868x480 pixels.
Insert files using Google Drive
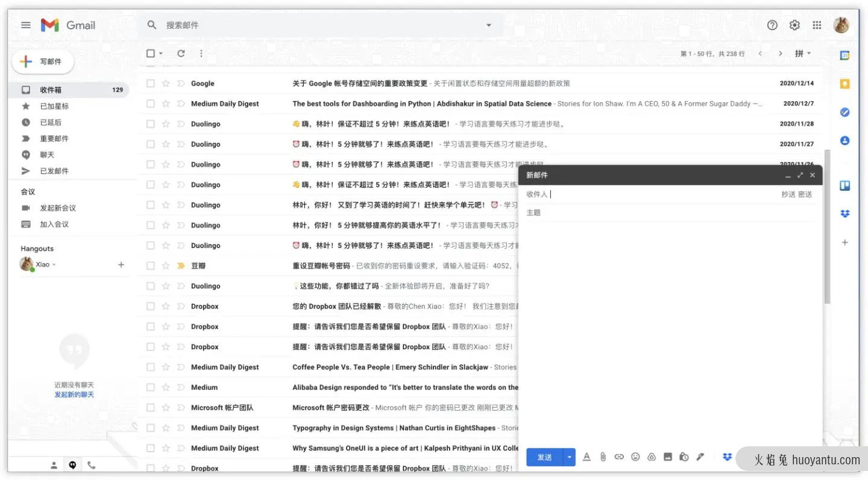point(652,457)
